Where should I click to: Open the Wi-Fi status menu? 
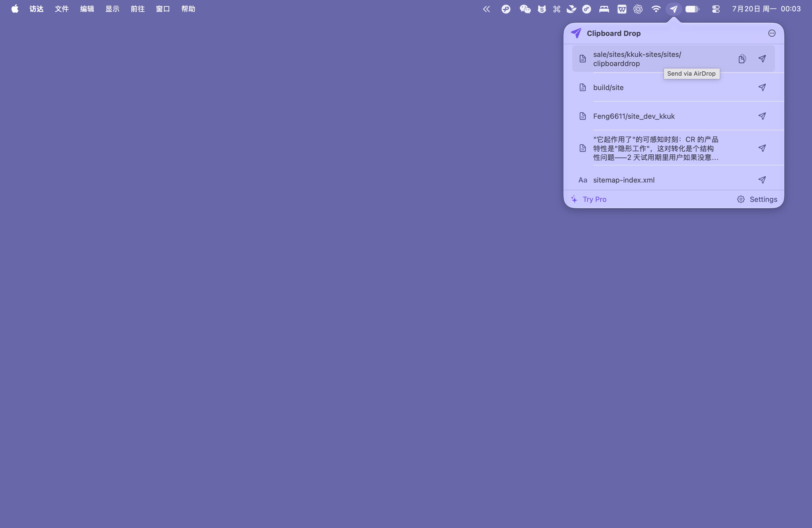tap(656, 9)
